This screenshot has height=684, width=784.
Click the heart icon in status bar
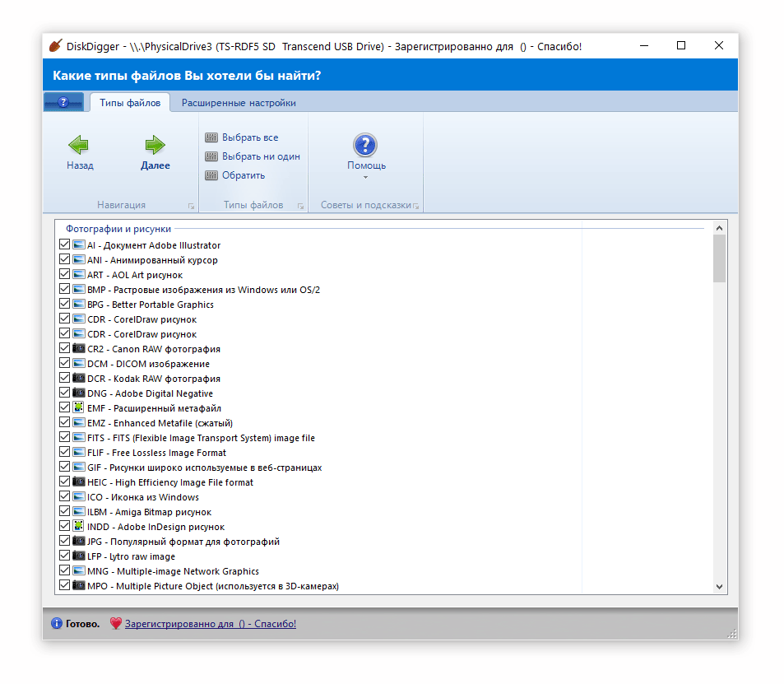pos(115,624)
